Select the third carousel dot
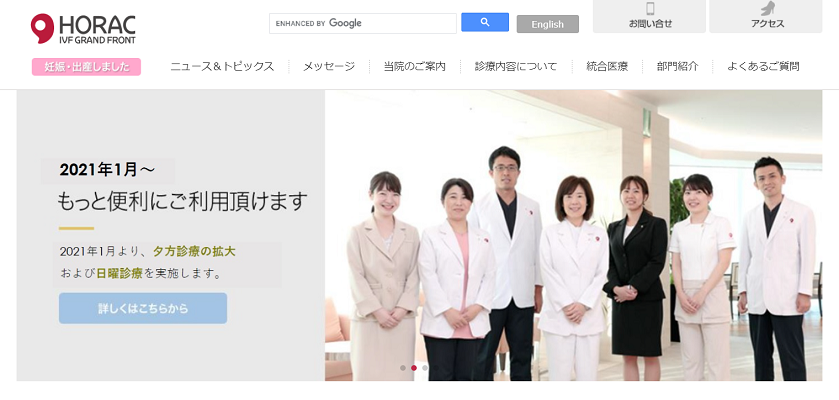The width and height of the screenshot is (839, 400). tap(425, 368)
